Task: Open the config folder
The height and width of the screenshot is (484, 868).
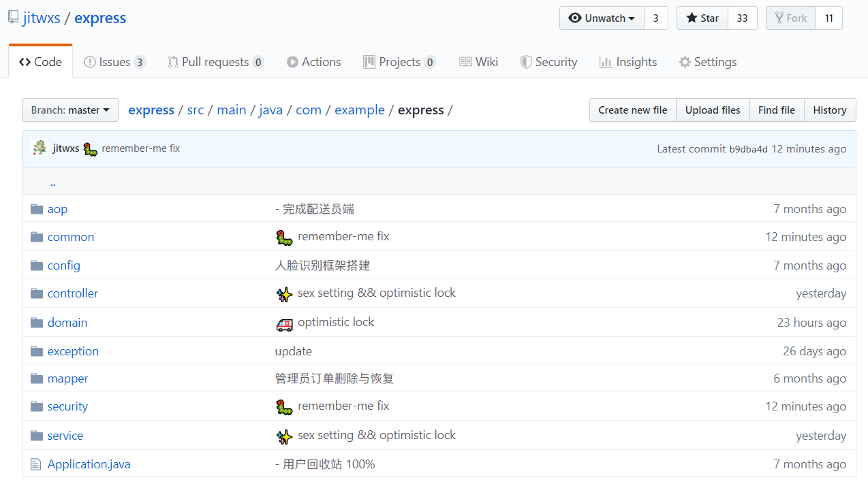Action: coord(64,265)
